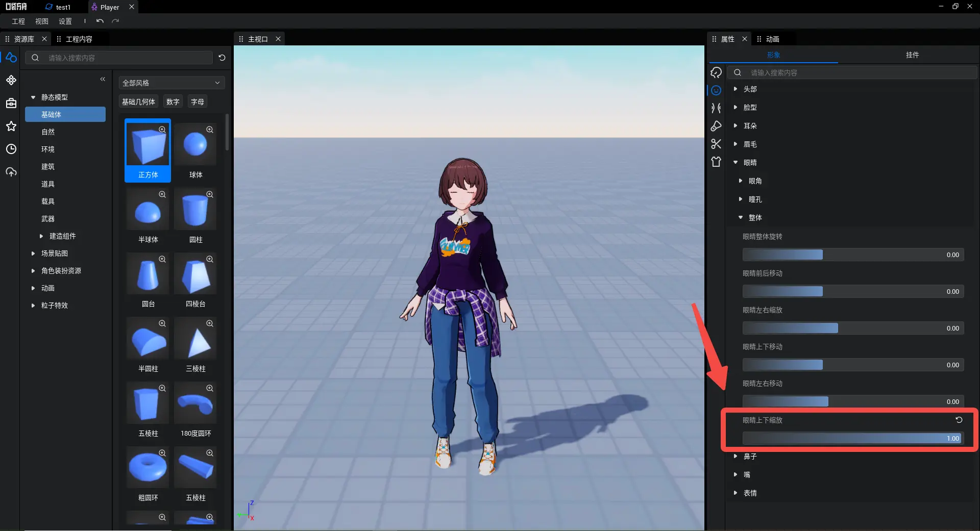The width and height of the screenshot is (980, 531).
Task: Open the 全部风格 style dropdown
Action: click(171, 83)
